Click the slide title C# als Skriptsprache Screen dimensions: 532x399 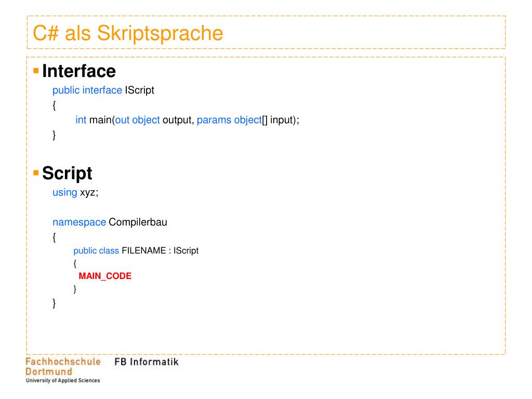click(128, 33)
